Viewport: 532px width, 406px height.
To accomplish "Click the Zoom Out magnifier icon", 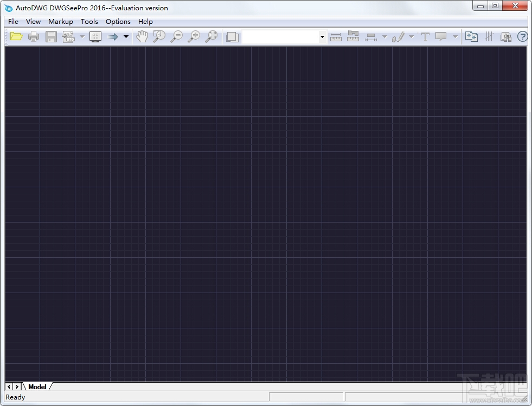I will (176, 36).
